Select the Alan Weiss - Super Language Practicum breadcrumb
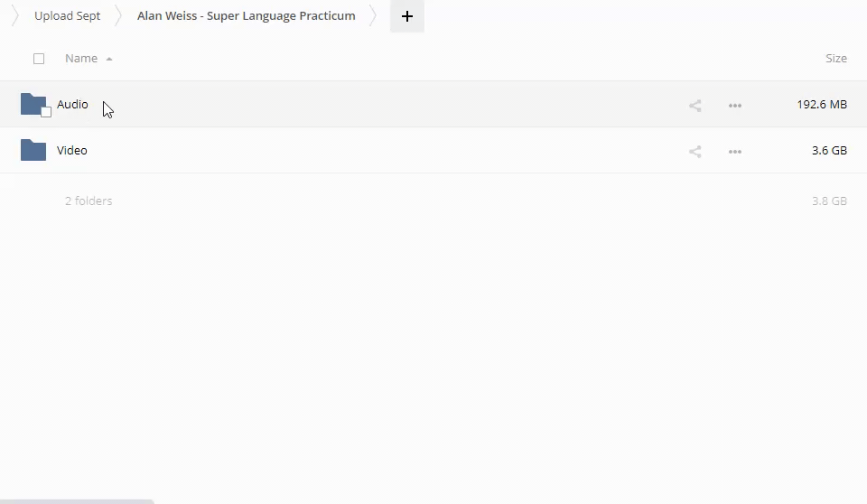Viewport: 867px width, 504px height. click(246, 16)
